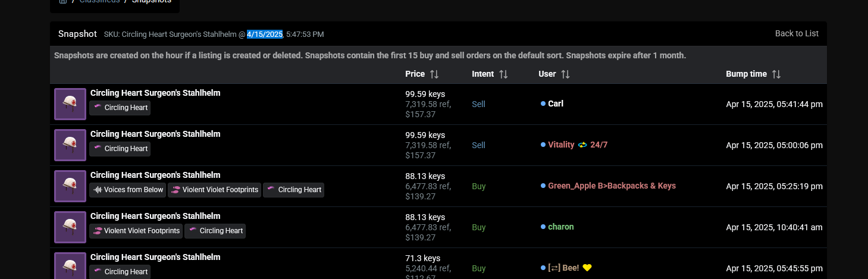
Task: Sort listings by User column arrows
Action: [565, 74]
